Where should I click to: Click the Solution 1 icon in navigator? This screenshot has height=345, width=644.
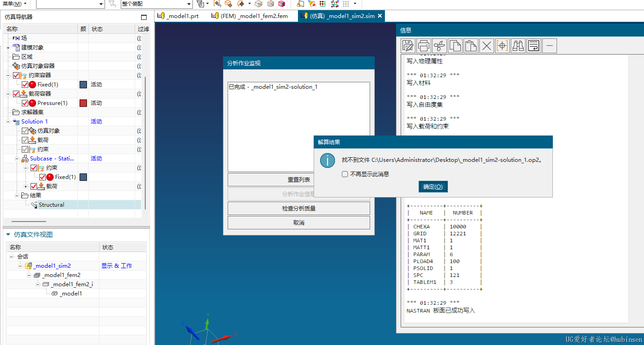tap(16, 122)
